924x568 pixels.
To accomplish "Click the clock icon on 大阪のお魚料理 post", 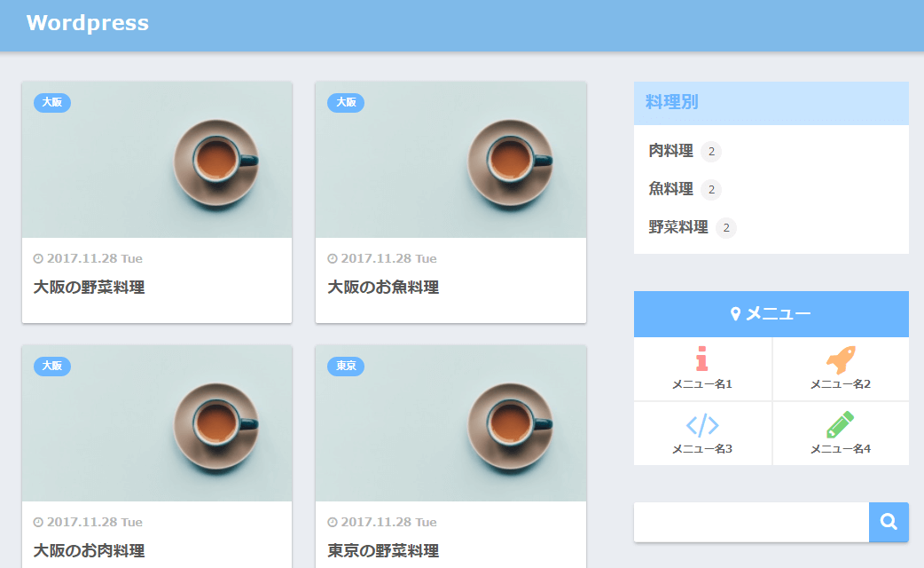I will (333, 259).
